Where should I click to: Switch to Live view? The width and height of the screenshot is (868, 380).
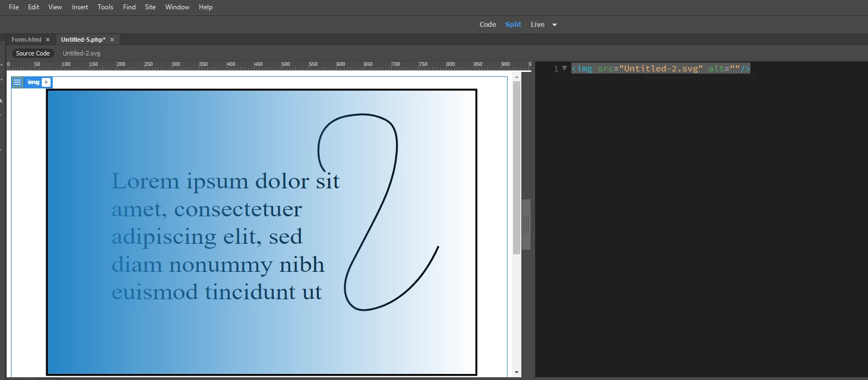(x=537, y=25)
